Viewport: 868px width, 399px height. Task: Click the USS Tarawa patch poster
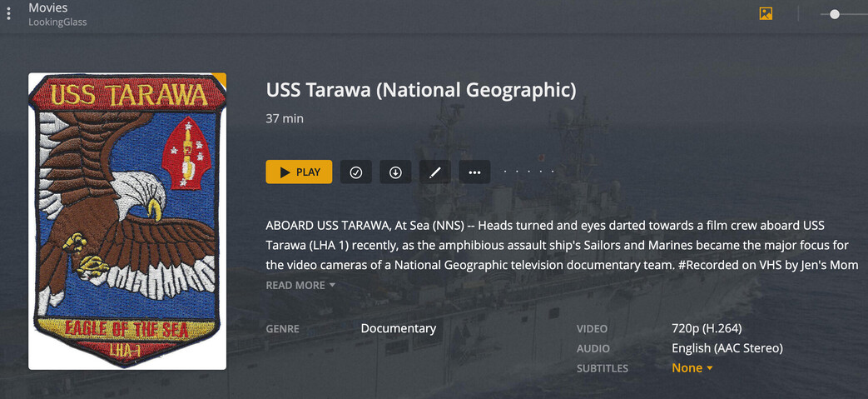127,221
